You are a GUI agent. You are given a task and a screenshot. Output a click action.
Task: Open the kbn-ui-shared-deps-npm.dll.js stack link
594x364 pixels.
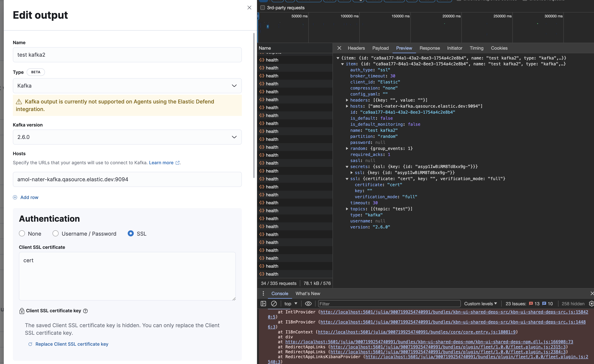[x=429, y=342]
